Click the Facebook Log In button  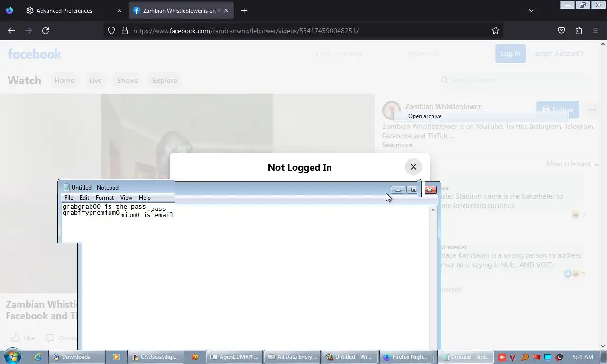coord(510,54)
